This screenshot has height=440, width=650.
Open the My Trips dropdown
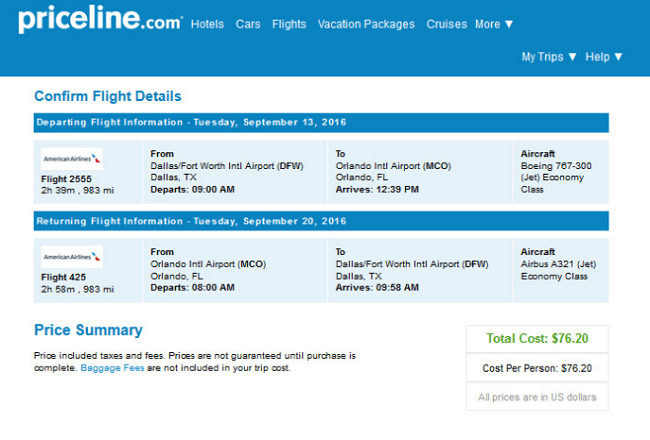[549, 57]
